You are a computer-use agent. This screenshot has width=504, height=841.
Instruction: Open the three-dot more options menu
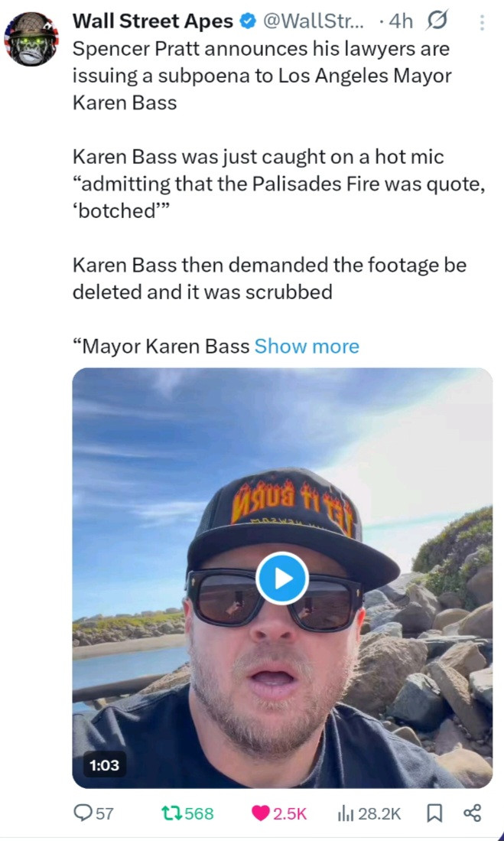482,22
